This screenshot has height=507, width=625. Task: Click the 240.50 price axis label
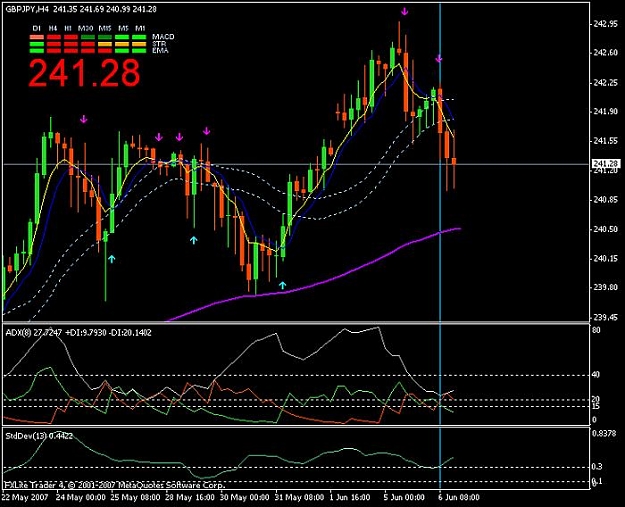tap(605, 229)
